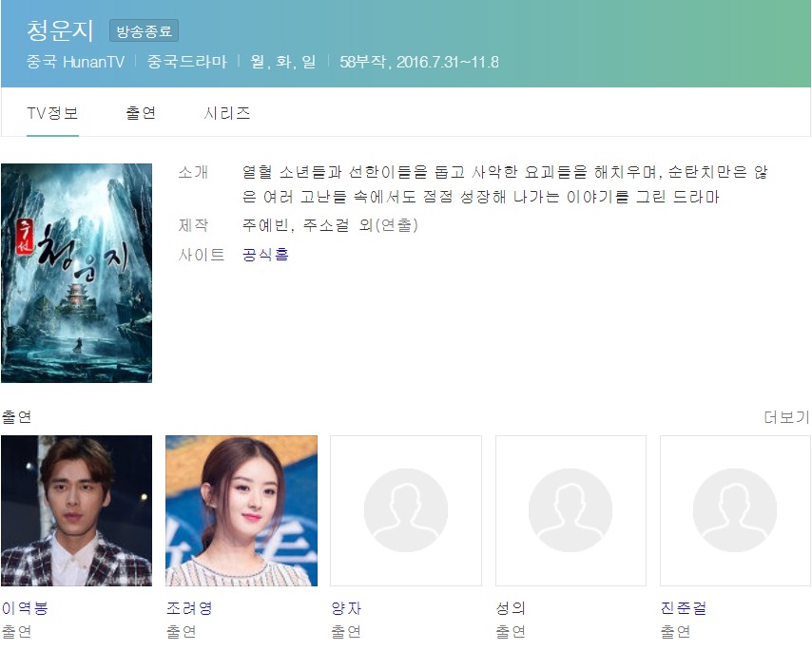Click the 성의 name link

511,608
